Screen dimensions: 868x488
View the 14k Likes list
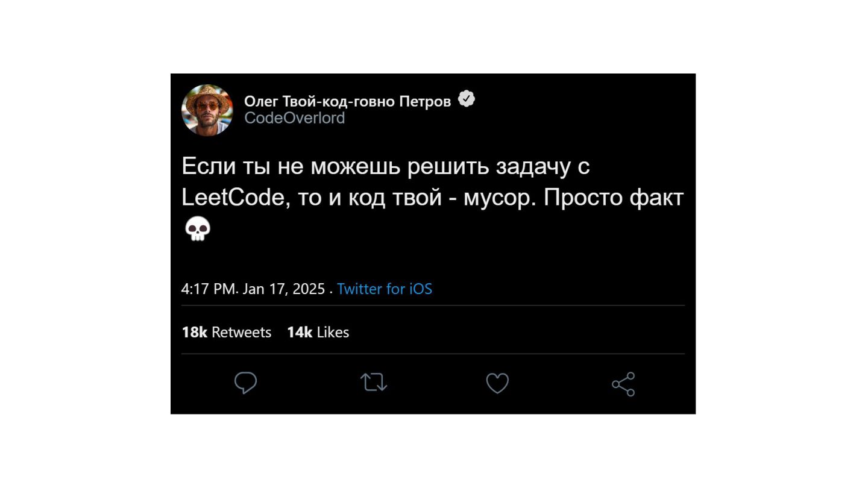point(318,333)
